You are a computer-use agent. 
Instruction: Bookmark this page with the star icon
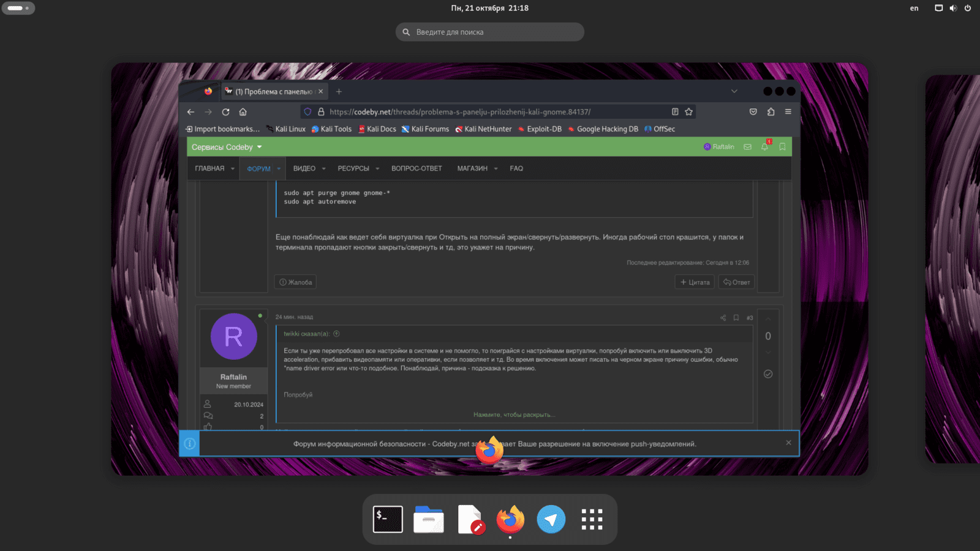(x=688, y=112)
